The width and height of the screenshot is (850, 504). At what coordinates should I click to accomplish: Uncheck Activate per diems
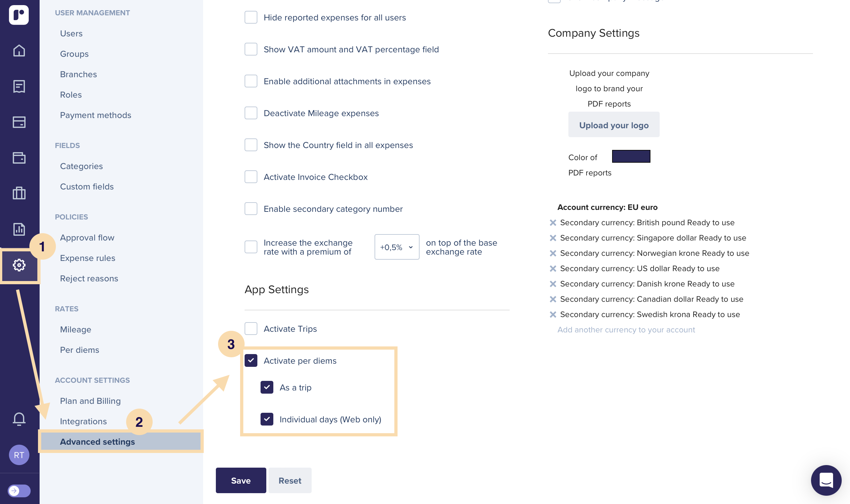[x=251, y=360]
